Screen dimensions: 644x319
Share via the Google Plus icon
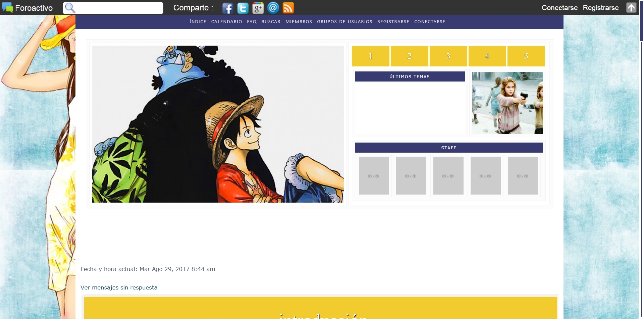pyautogui.click(x=258, y=8)
